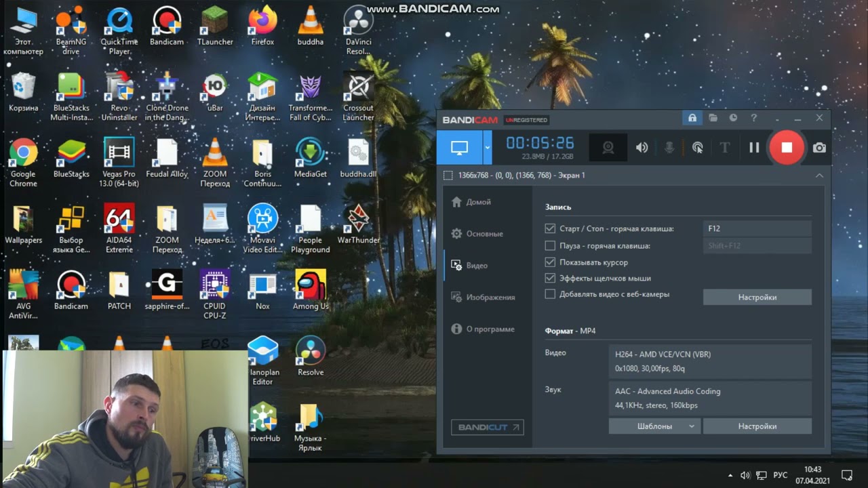Show hidden tray icons arrow
The height and width of the screenshot is (488, 868).
coord(730,476)
